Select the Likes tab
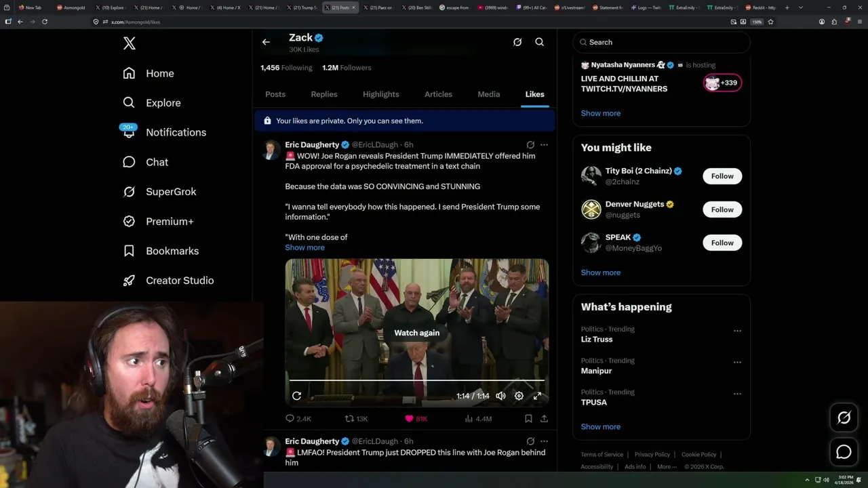 pyautogui.click(x=534, y=94)
